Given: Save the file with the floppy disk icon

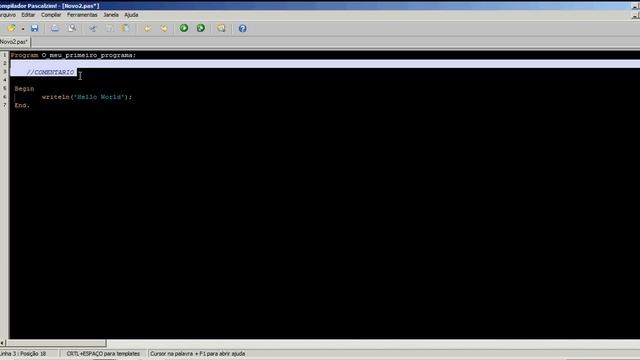Looking at the screenshot, I should (34, 28).
